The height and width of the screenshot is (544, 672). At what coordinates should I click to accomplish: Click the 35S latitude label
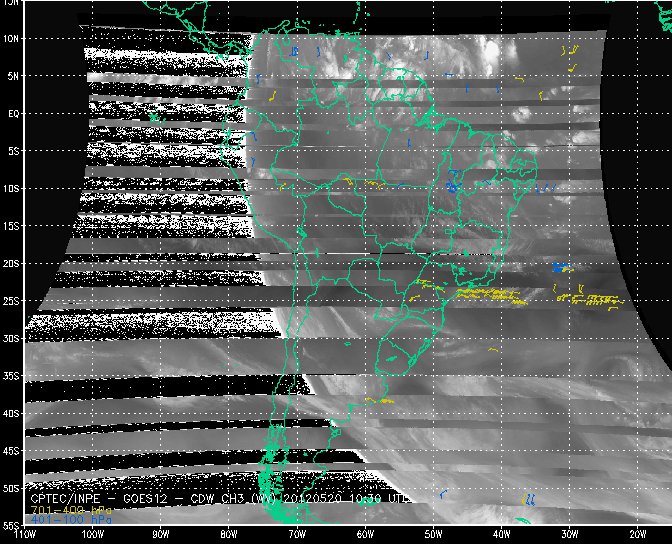click(x=11, y=376)
